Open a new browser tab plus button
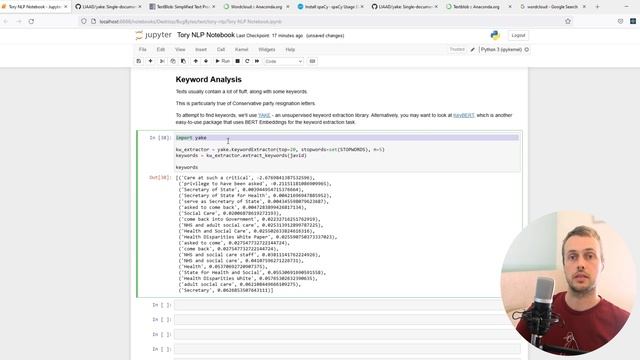Screen dimensions: 640x360 (598, 7)
